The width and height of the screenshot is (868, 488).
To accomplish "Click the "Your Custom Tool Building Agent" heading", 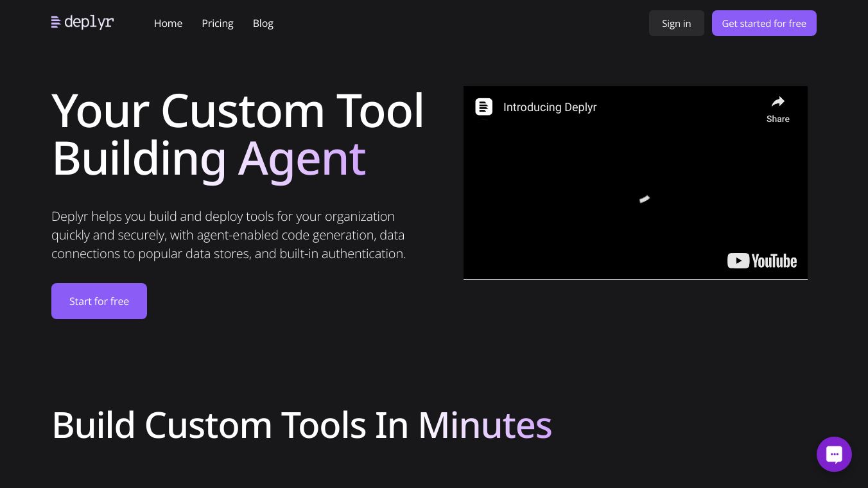I will click(x=238, y=135).
